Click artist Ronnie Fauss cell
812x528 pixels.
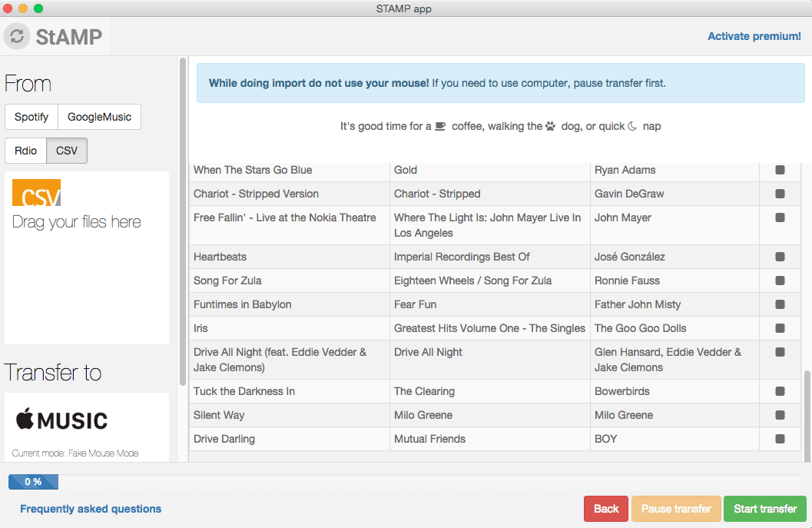[674, 281]
